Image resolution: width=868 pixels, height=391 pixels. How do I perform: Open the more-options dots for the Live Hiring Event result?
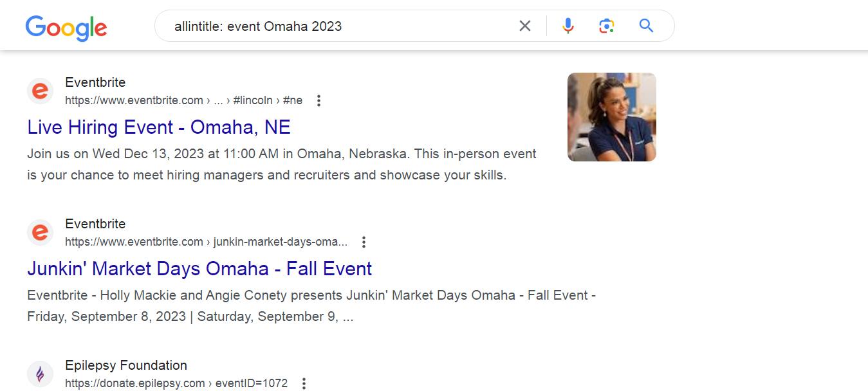(x=318, y=100)
